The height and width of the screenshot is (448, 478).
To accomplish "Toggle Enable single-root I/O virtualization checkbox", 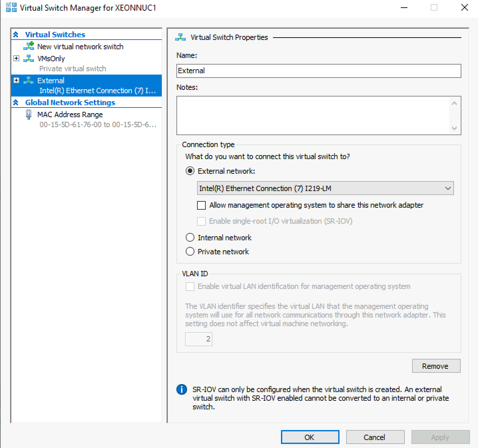I will (201, 221).
